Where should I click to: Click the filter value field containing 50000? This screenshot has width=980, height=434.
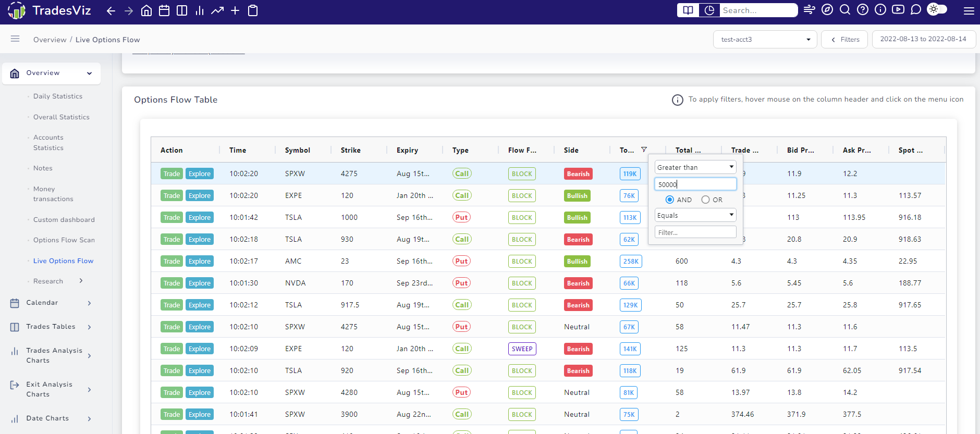[x=695, y=184]
